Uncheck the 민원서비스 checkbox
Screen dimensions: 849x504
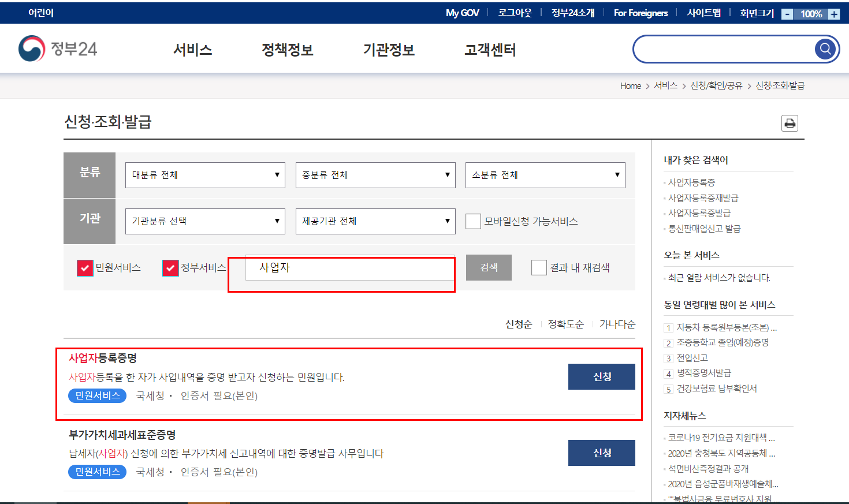pyautogui.click(x=85, y=268)
